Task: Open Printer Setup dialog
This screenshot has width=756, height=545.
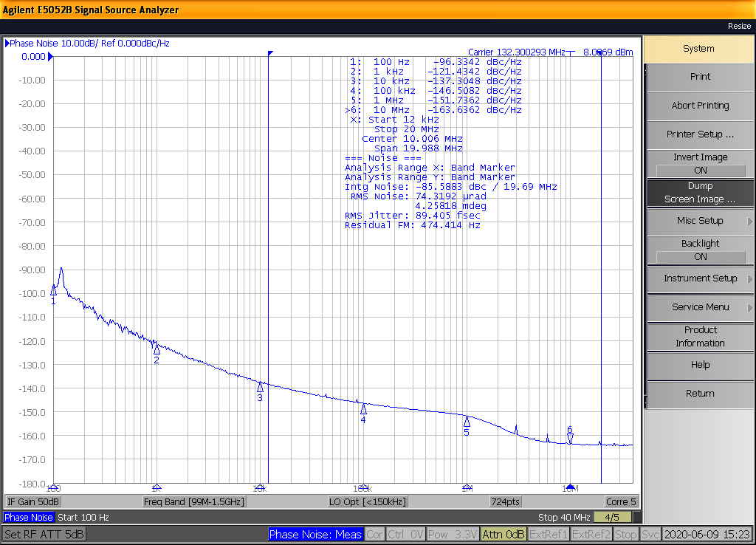Action: [x=700, y=134]
